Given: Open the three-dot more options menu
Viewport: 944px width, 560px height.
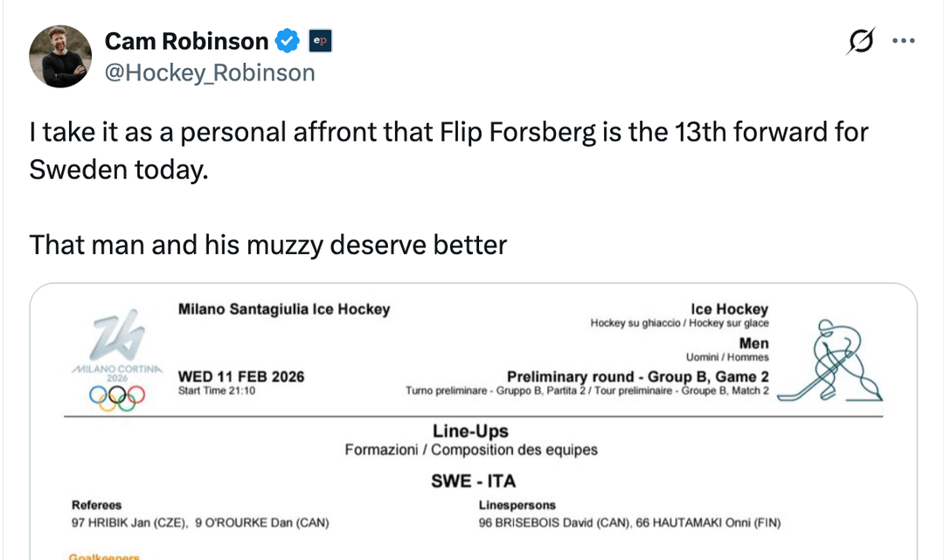Looking at the screenshot, I should point(903,41).
